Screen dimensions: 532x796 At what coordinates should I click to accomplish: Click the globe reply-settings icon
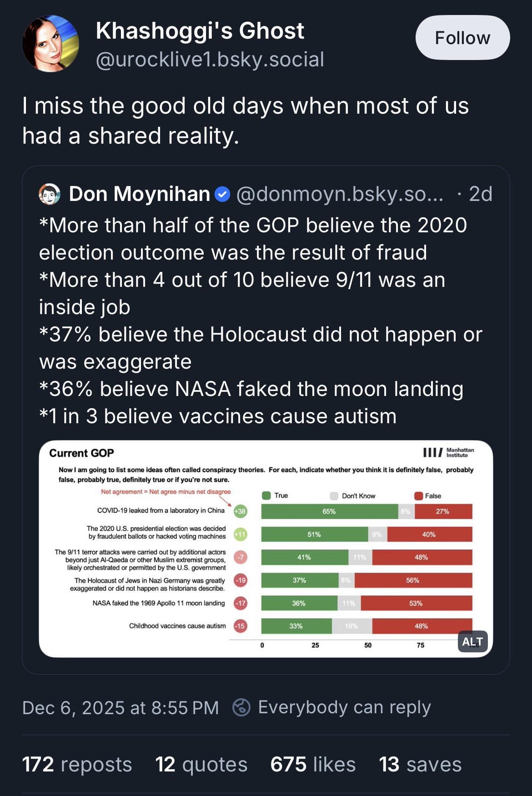click(241, 707)
